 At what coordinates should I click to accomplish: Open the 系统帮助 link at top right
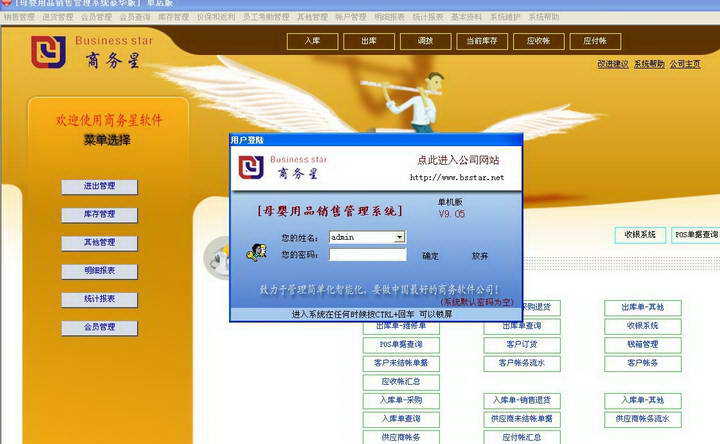tap(649, 64)
